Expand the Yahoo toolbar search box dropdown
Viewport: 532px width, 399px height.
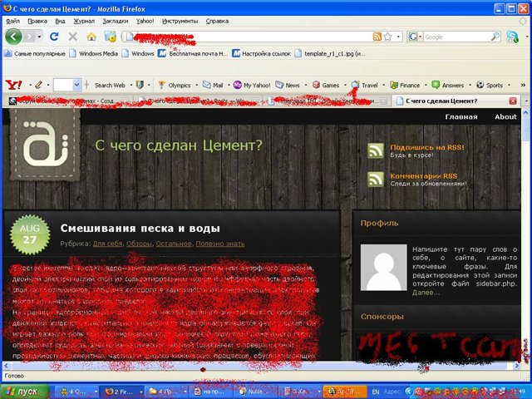pos(77,85)
